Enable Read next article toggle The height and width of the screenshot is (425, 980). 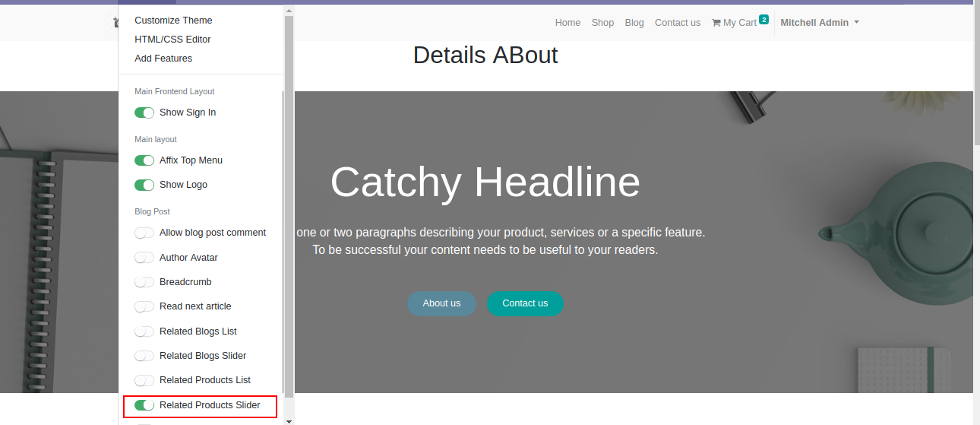144,306
